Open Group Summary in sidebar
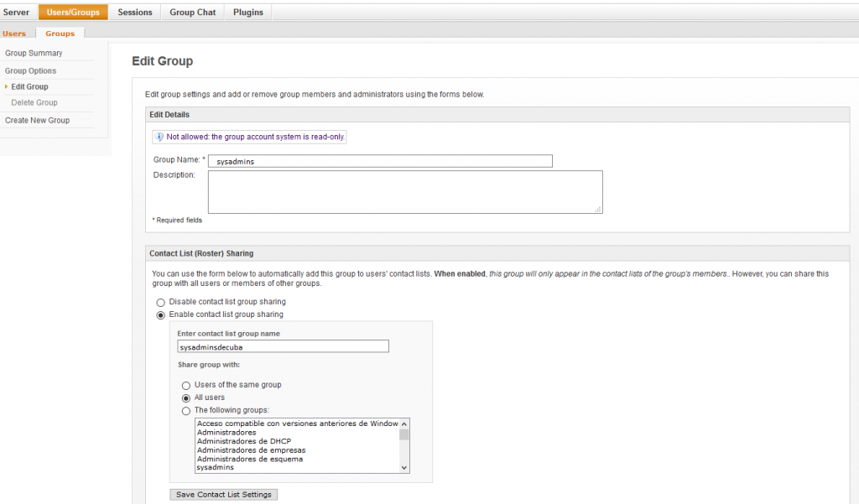Image resolution: width=859 pixels, height=504 pixels. pyautogui.click(x=34, y=53)
